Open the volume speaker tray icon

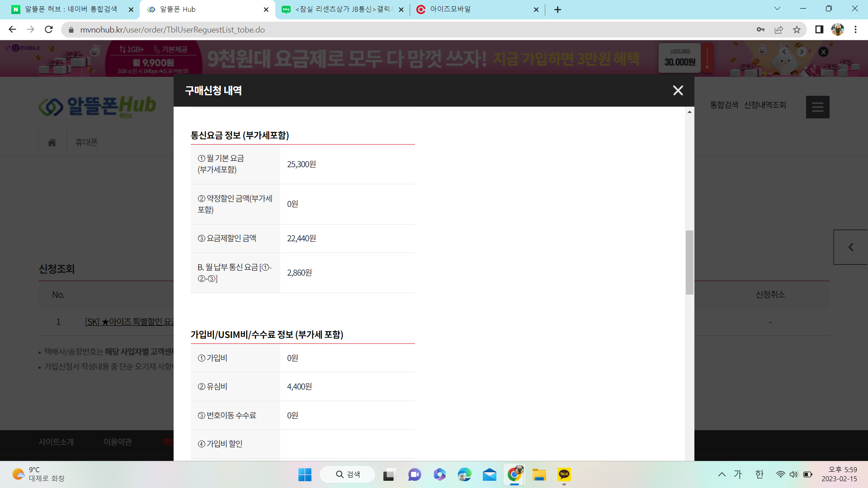(794, 474)
